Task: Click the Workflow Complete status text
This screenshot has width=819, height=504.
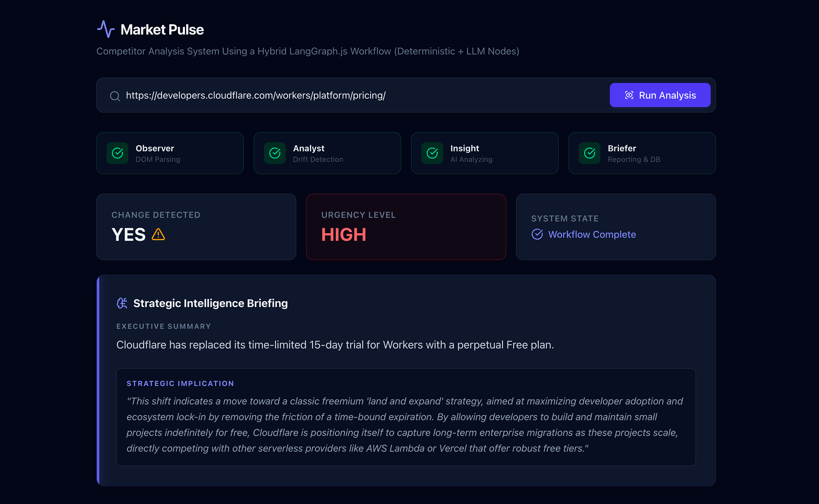Action: click(x=592, y=234)
